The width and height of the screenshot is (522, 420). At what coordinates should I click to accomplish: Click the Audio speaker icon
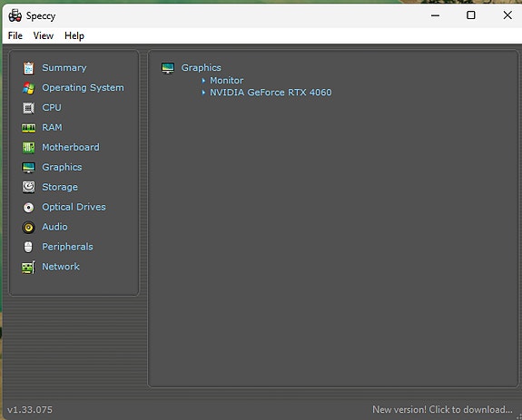pyautogui.click(x=29, y=228)
